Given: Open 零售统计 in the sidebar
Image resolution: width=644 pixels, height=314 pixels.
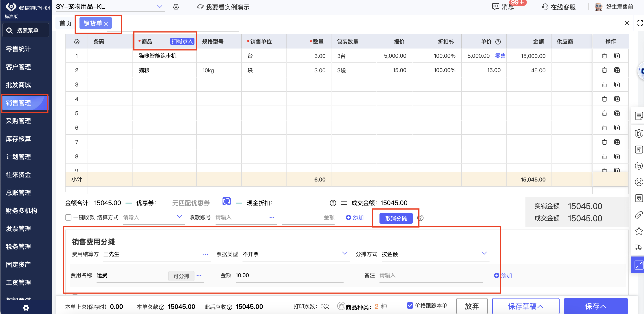Looking at the screenshot, I should click(18, 49).
